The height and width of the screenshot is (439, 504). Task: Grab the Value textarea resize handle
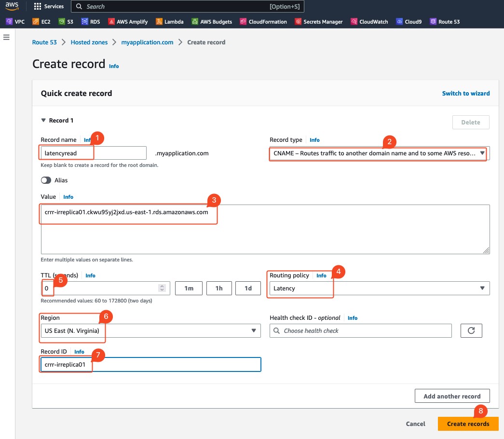click(x=486, y=250)
